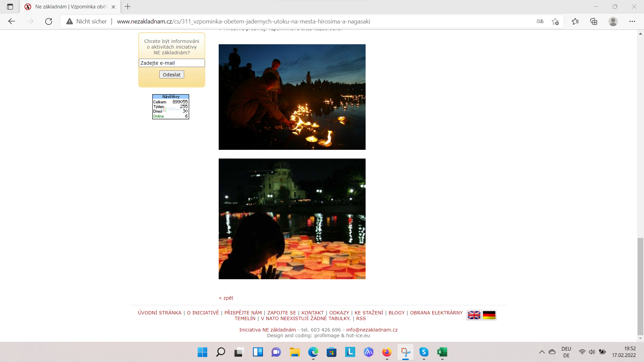Open the volume speaker tray icon
The height and width of the screenshot is (362, 644).
pos(592,352)
